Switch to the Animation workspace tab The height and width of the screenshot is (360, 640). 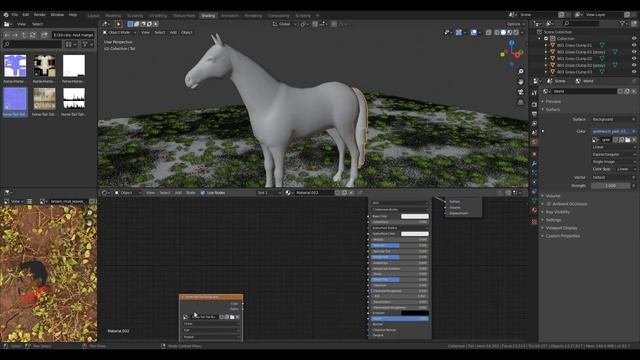(x=230, y=16)
